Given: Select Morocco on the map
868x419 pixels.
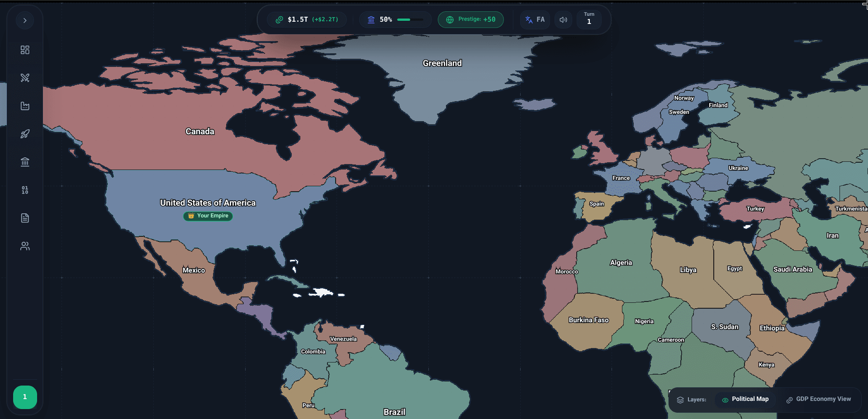Looking at the screenshot, I should pyautogui.click(x=567, y=272).
